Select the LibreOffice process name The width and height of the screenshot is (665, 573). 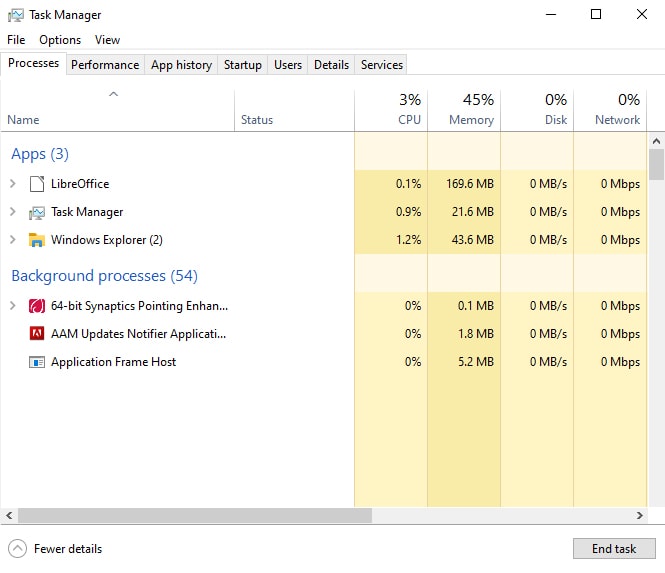pos(80,184)
